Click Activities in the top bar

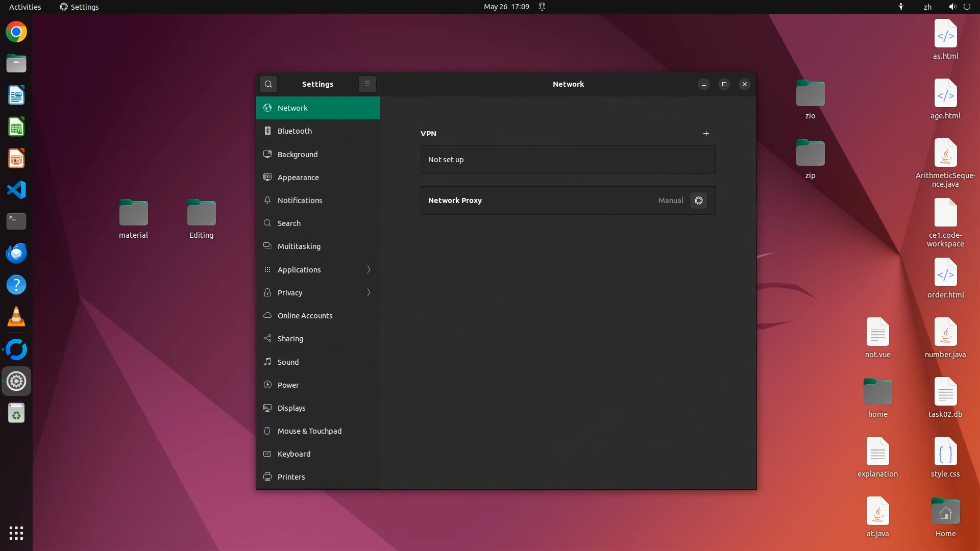(x=25, y=7)
